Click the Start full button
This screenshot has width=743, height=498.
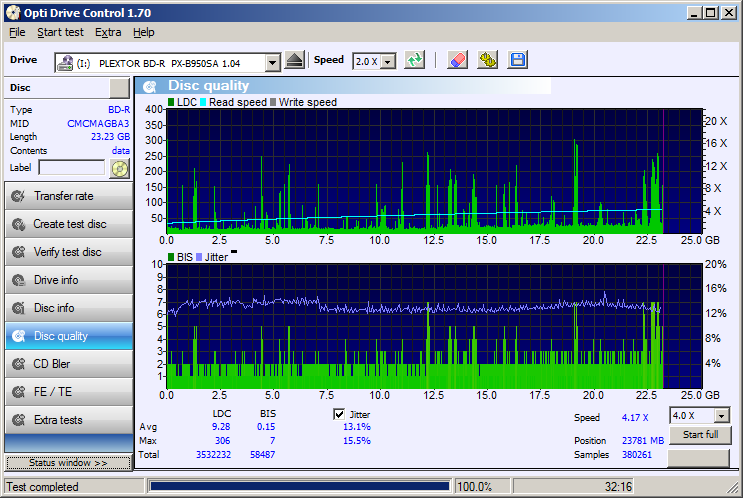(700, 435)
